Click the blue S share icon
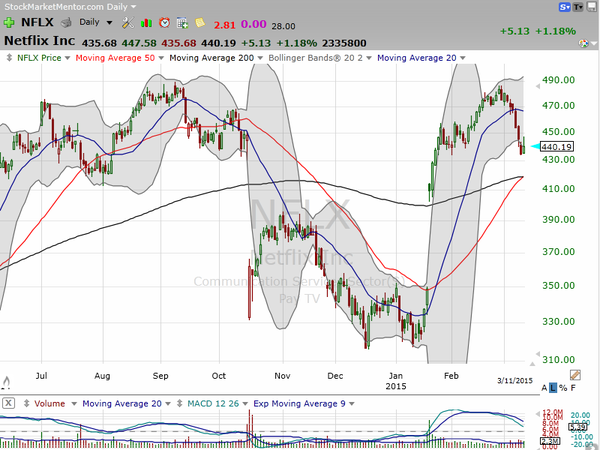Image resolution: width=600 pixels, height=450 pixels. point(564,7)
